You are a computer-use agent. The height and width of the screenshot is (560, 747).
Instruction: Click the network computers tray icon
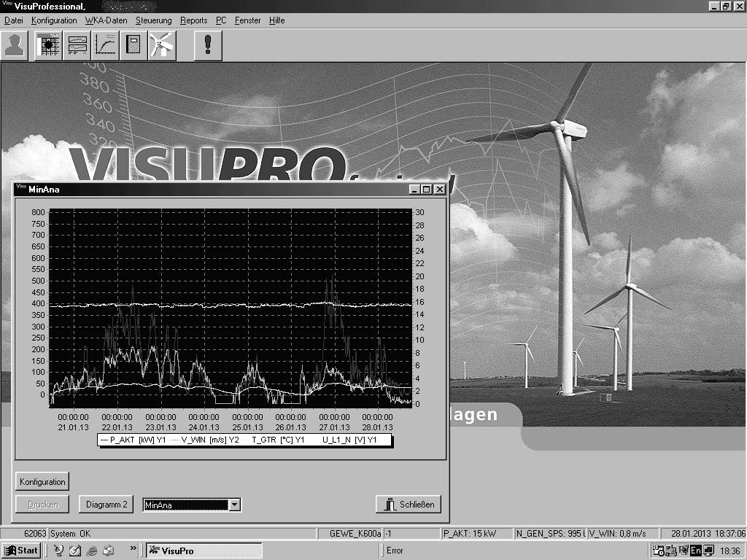671,551
